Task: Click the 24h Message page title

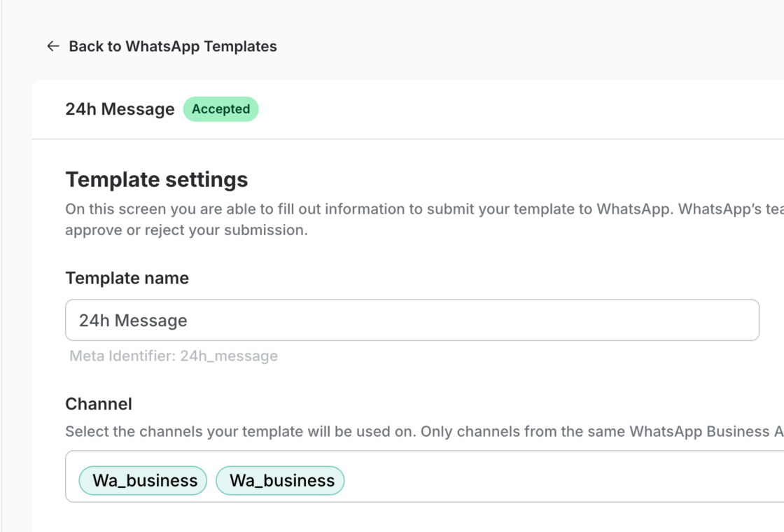Action: pyautogui.click(x=120, y=109)
